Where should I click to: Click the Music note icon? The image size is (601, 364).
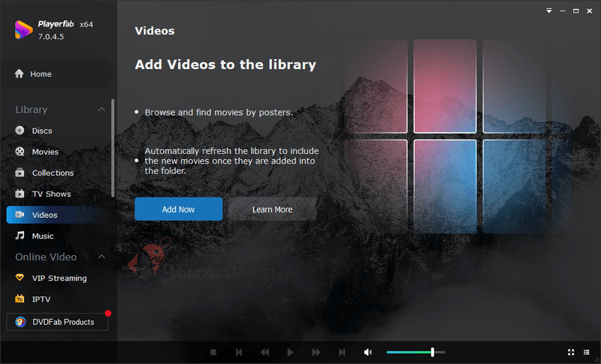click(x=20, y=236)
